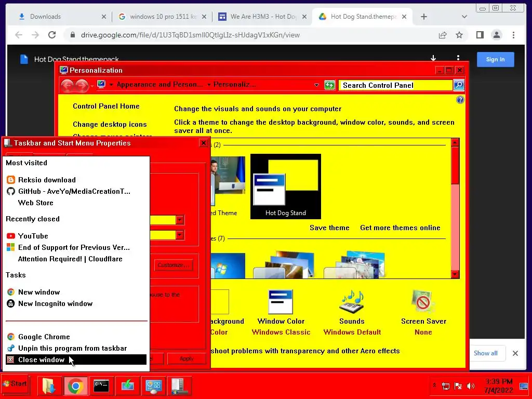Open Web Store from most visited
This screenshot has width=532, height=399.
(76, 203)
